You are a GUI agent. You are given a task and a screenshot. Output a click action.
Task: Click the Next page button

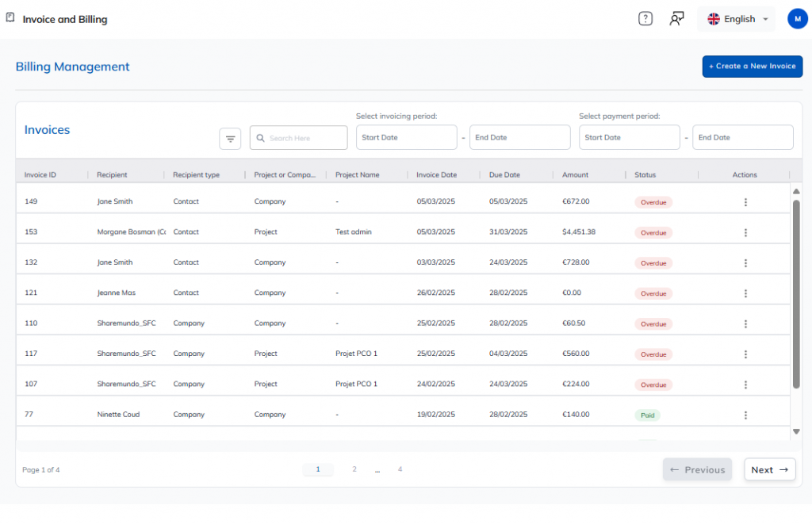(x=769, y=470)
